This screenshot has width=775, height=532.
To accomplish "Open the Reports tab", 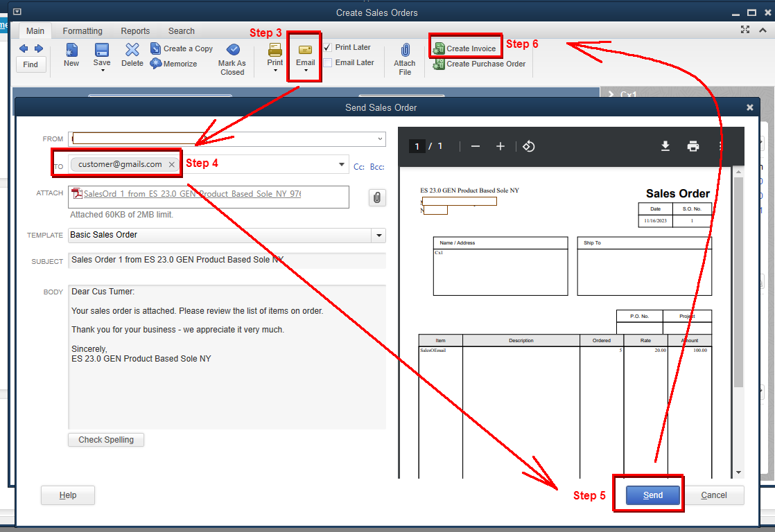I will tap(135, 30).
